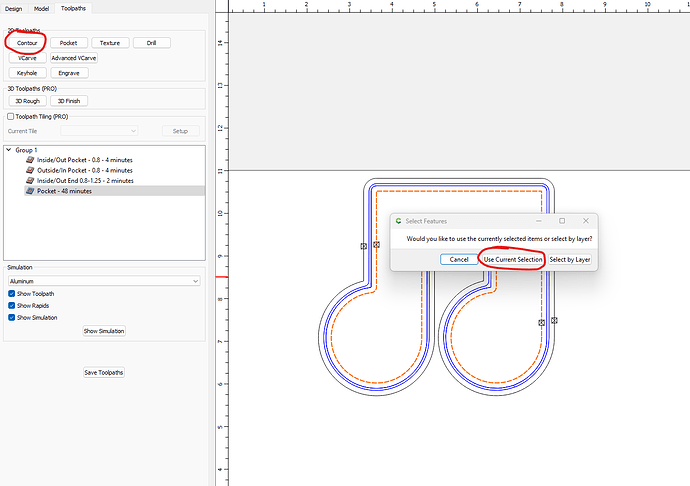Open the Current Tile dropdown
Screen dimensions: 690x486
point(99,131)
